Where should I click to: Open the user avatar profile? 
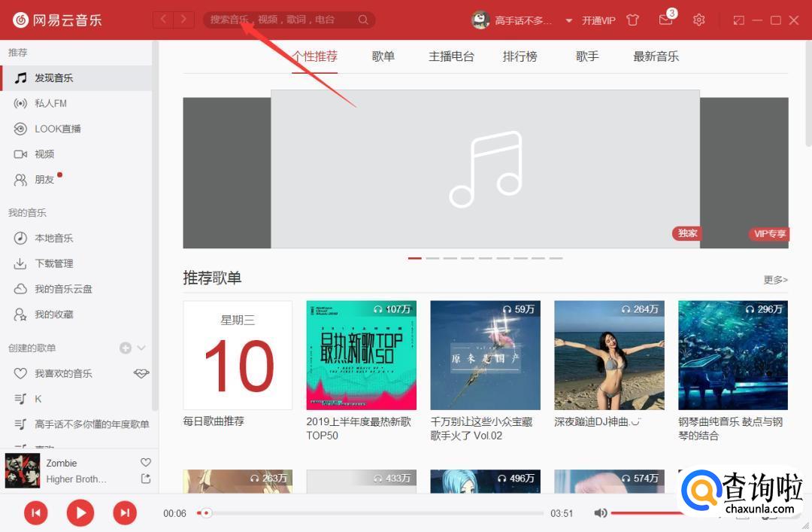480,20
